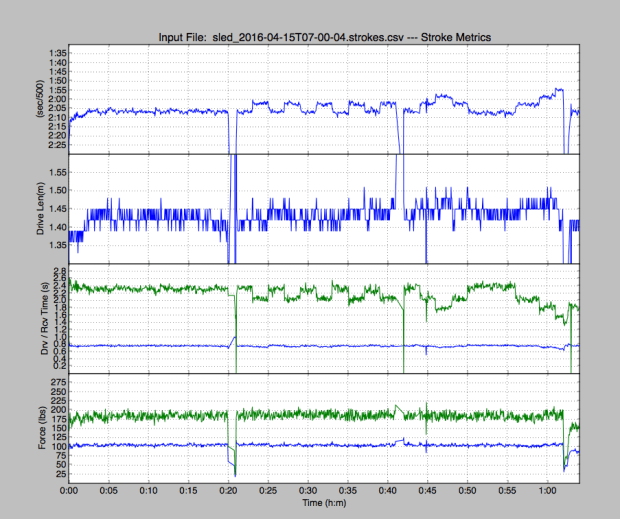Click the 1:35 tick in the pace panel

coord(57,53)
